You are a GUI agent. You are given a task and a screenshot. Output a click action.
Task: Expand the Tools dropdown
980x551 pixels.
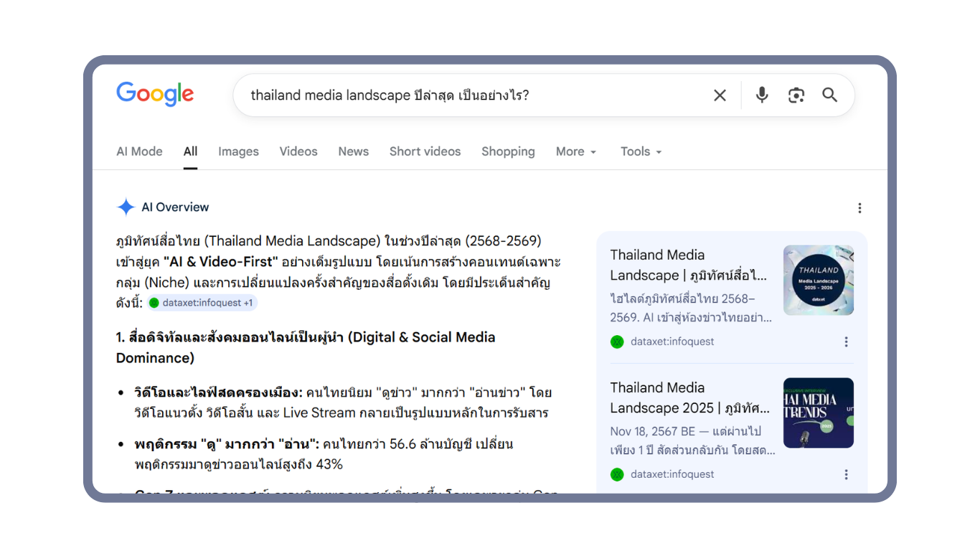click(x=641, y=151)
